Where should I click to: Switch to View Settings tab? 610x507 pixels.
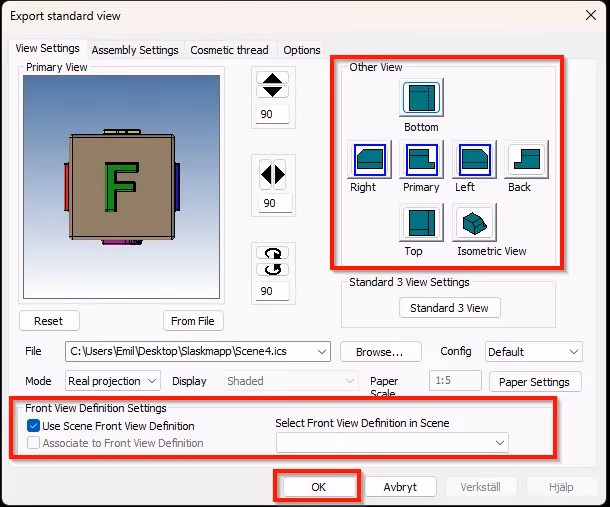[47, 48]
